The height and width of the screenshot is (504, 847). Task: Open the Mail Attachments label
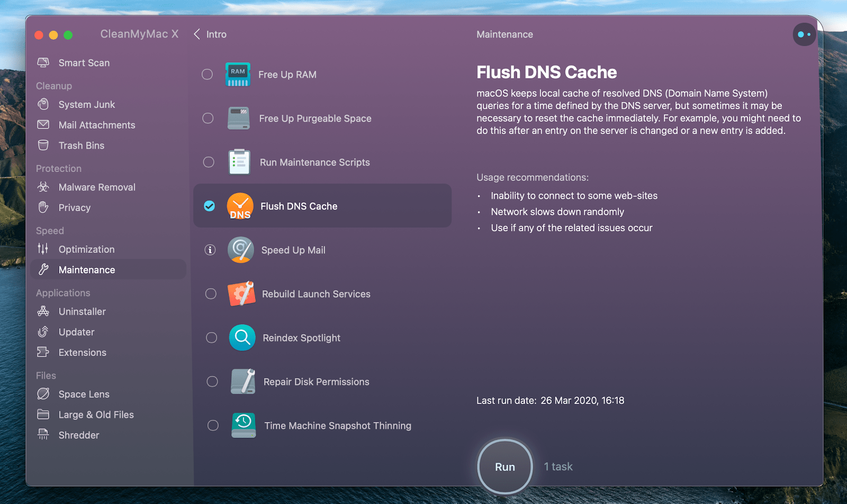tap(97, 125)
